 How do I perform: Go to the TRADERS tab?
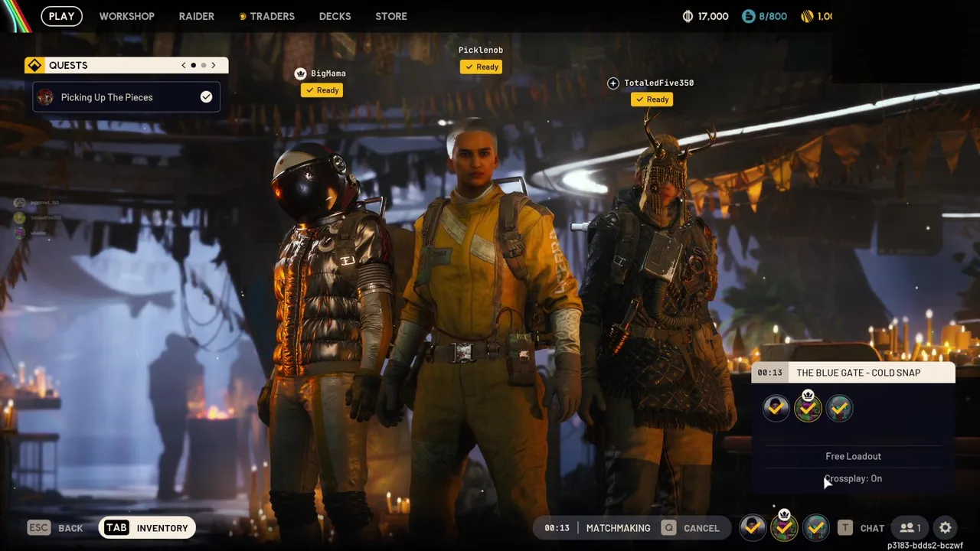click(x=267, y=16)
